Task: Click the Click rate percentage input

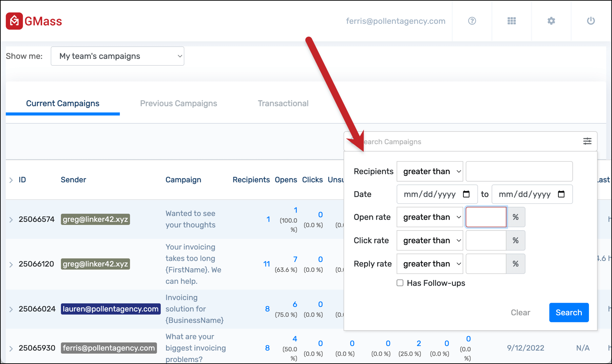Action: [x=486, y=241]
